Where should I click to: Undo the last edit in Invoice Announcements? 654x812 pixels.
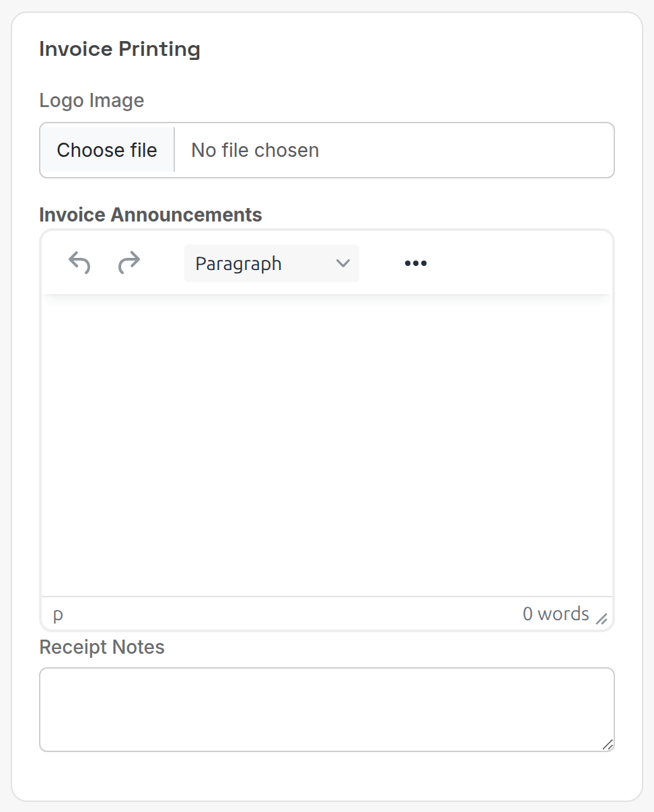79,263
